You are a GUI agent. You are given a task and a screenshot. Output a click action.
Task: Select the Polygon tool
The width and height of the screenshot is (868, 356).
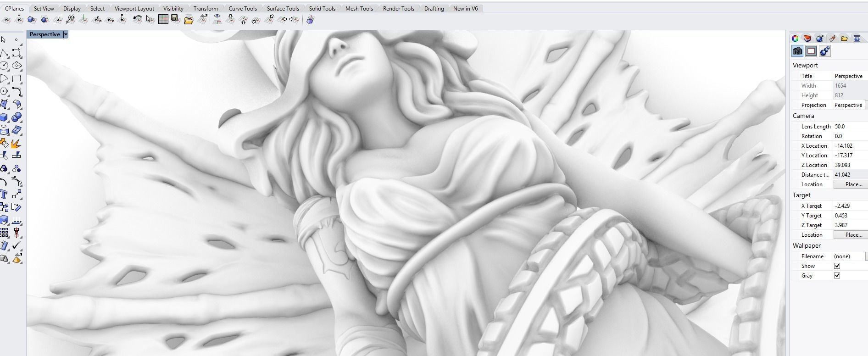(x=5, y=91)
